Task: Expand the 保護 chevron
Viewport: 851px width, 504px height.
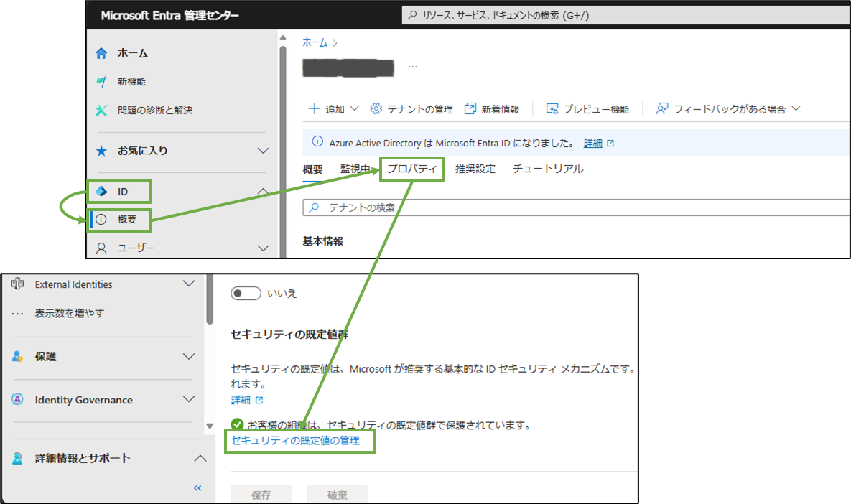Action: pos(189,356)
